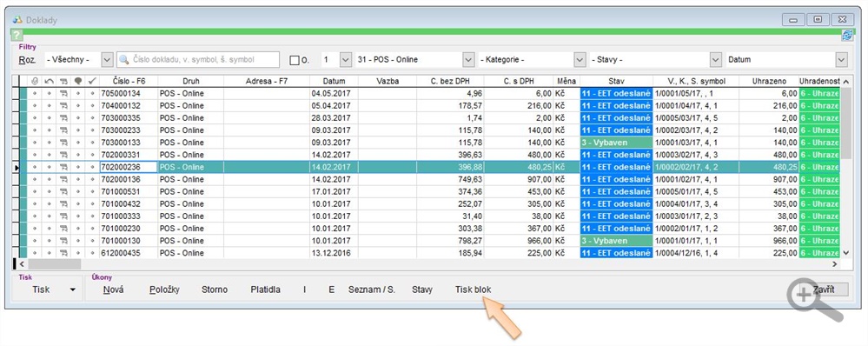
Task: Click the cart icon in row 701000531
Action: click(63, 191)
